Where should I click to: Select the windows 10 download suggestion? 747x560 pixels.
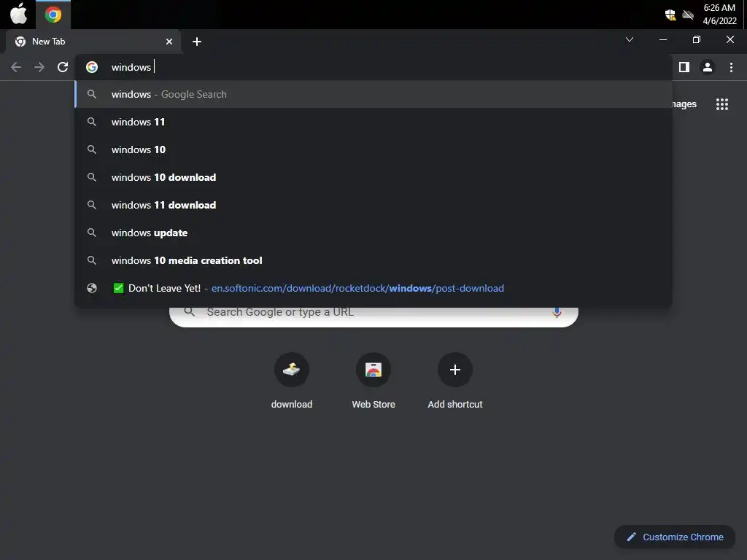coord(373,177)
